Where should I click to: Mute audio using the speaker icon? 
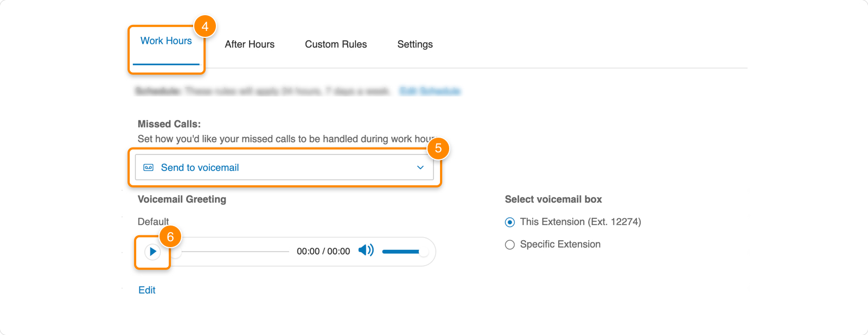367,250
